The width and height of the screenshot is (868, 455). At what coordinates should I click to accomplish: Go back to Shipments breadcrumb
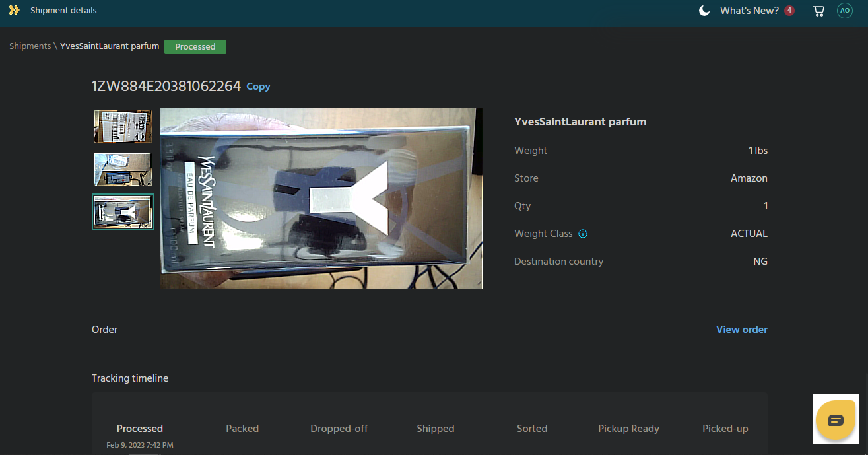pos(30,46)
